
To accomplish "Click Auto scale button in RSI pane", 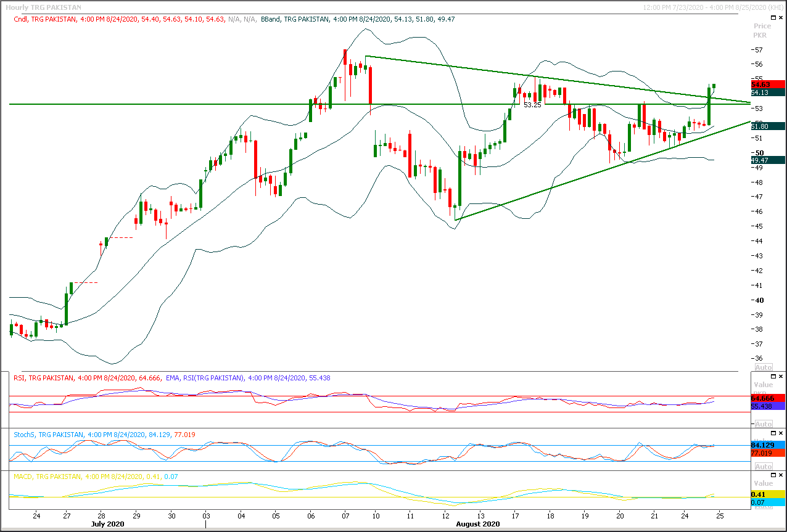I will (x=763, y=424).
